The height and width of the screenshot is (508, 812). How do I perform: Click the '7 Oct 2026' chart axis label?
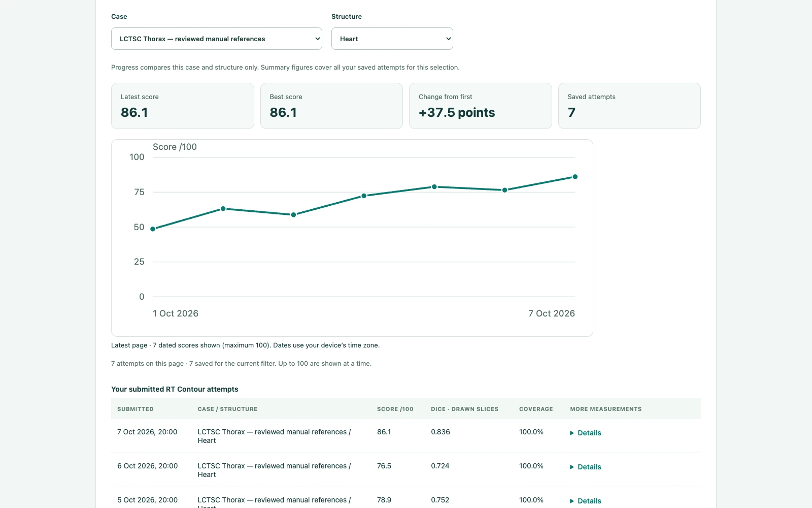pos(552,313)
